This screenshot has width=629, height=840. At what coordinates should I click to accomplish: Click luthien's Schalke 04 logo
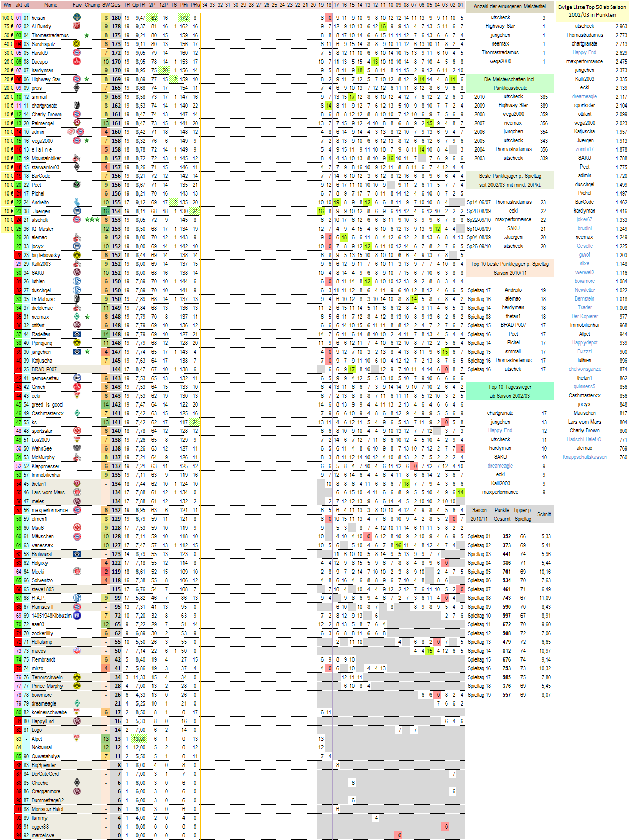(76, 281)
